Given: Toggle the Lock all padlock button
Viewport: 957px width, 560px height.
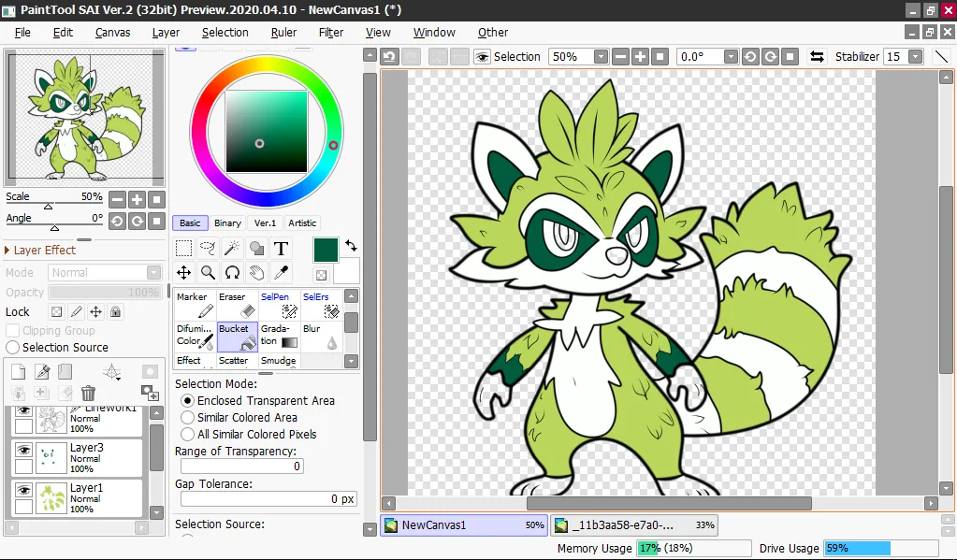Looking at the screenshot, I should point(115,311).
